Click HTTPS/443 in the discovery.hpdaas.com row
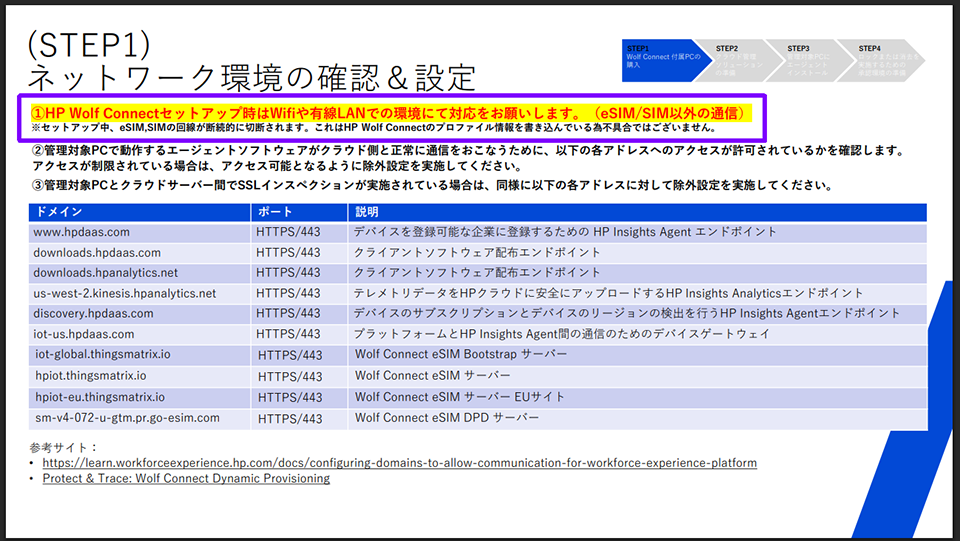Image resolution: width=960 pixels, height=541 pixels. pos(288,313)
